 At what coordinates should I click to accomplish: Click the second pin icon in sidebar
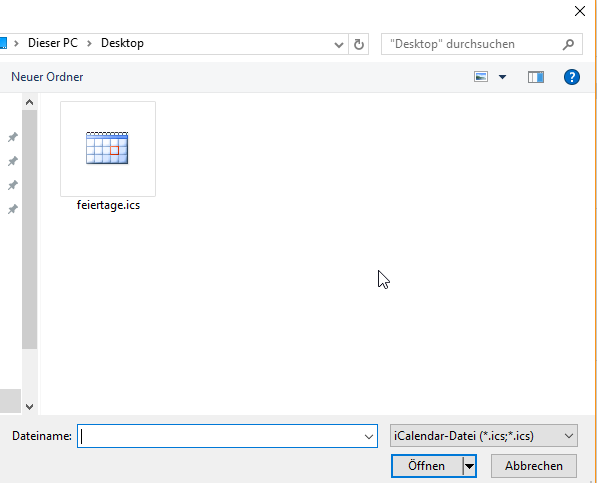pos(13,161)
